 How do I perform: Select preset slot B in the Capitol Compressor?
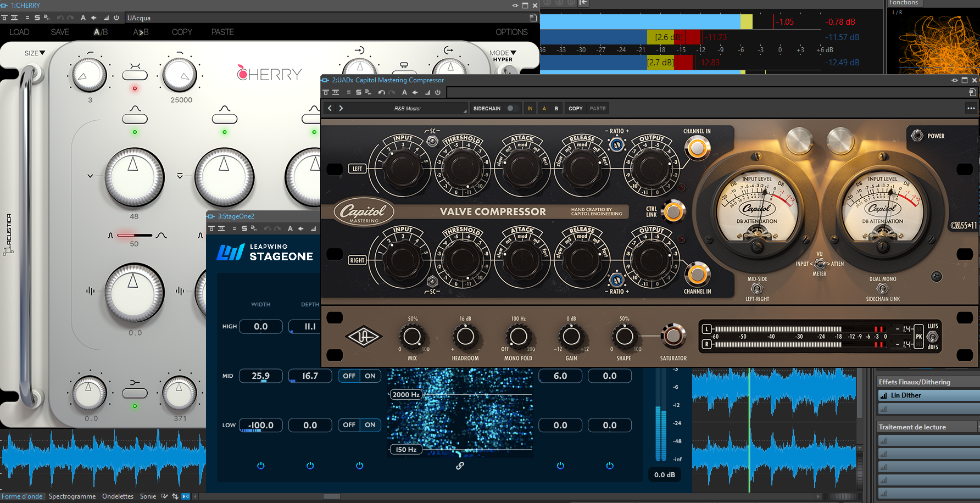556,108
